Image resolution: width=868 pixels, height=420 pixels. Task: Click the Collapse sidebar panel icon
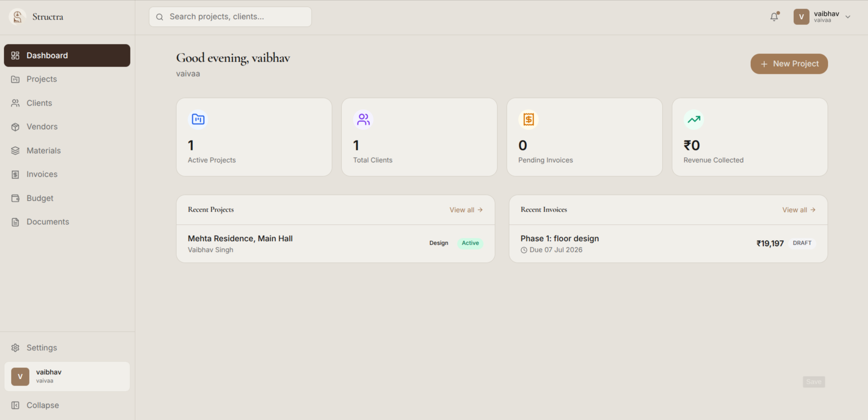coord(15,405)
